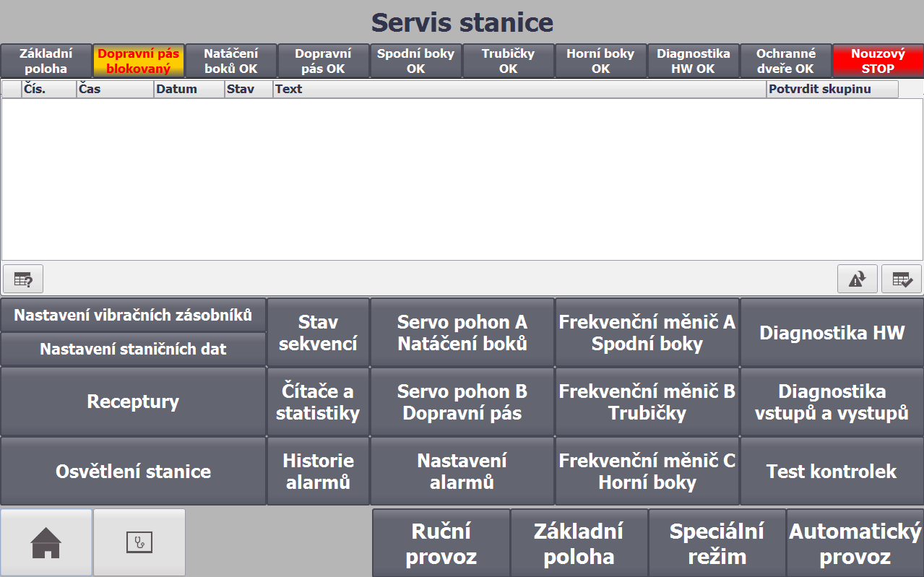
Task: Select the Ochranné dveře OK status
Action: (786, 61)
